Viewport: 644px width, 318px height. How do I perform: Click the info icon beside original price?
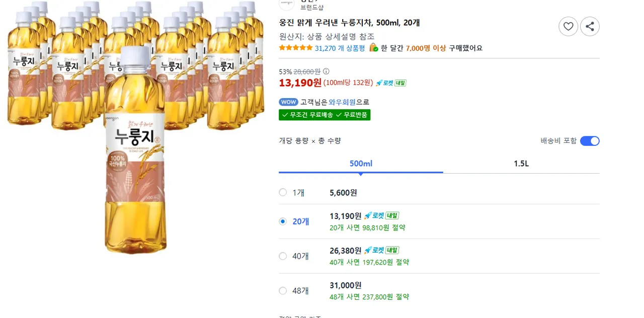pos(326,71)
